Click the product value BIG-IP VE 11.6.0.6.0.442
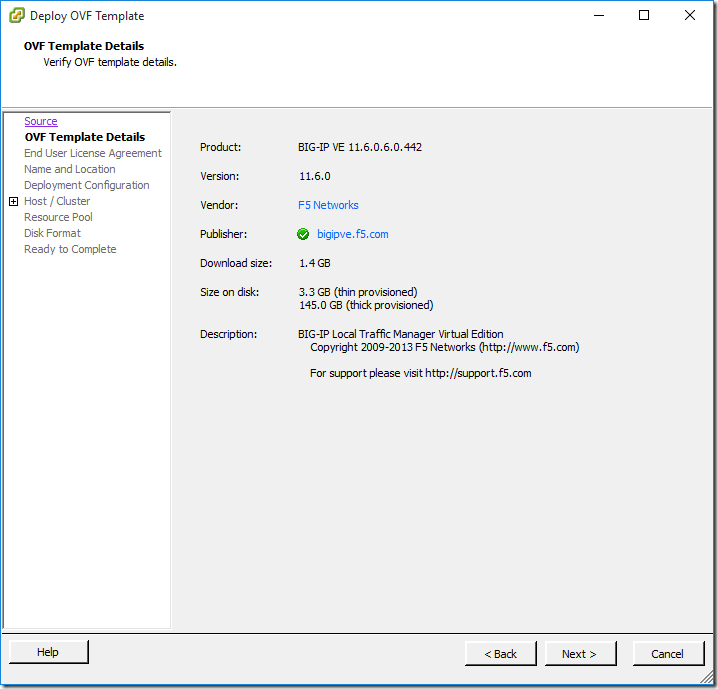This screenshot has height=689, width=718. (x=360, y=147)
